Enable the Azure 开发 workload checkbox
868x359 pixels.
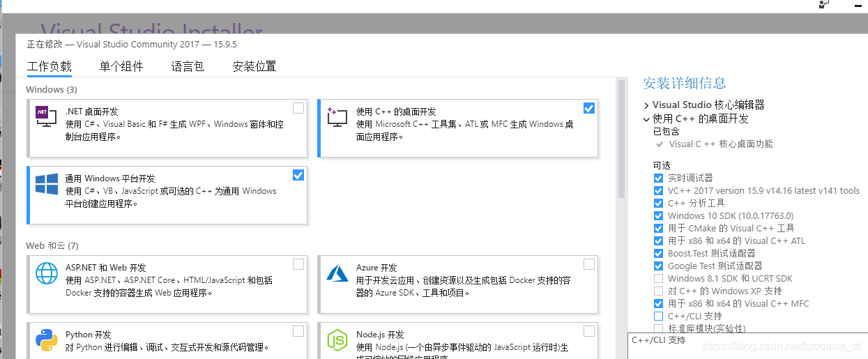click(x=589, y=264)
